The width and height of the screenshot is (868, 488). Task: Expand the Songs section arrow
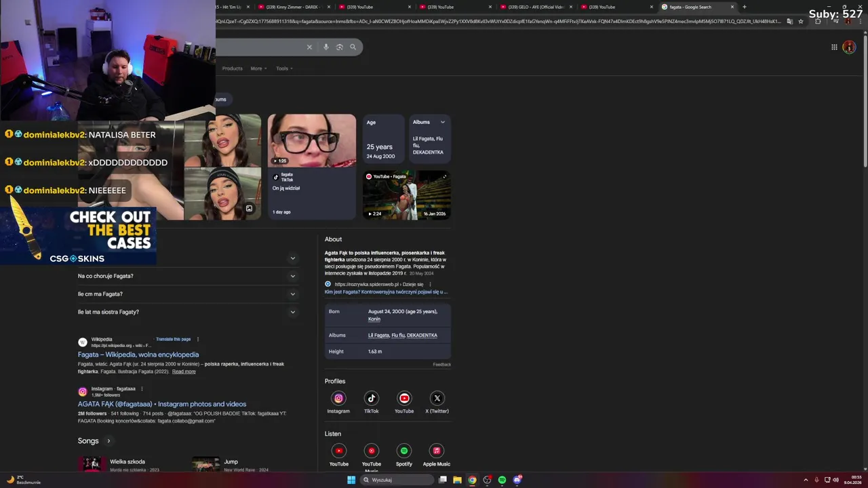pyautogui.click(x=108, y=441)
